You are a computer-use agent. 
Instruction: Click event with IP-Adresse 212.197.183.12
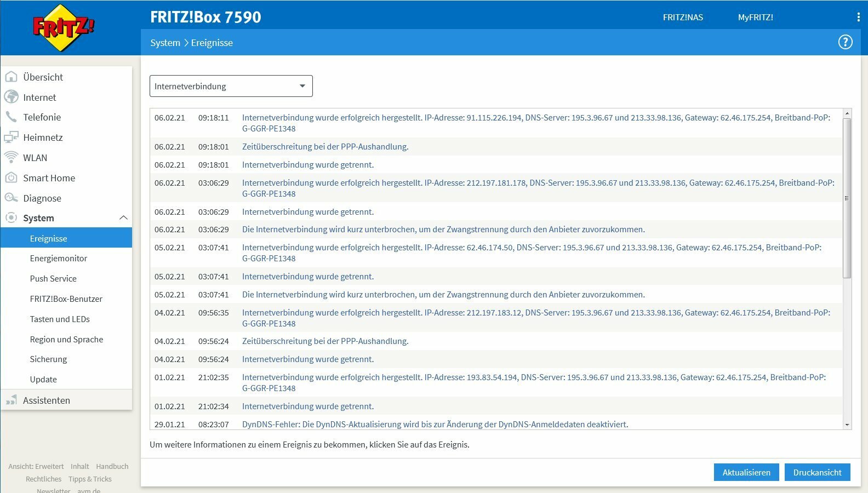(496, 318)
